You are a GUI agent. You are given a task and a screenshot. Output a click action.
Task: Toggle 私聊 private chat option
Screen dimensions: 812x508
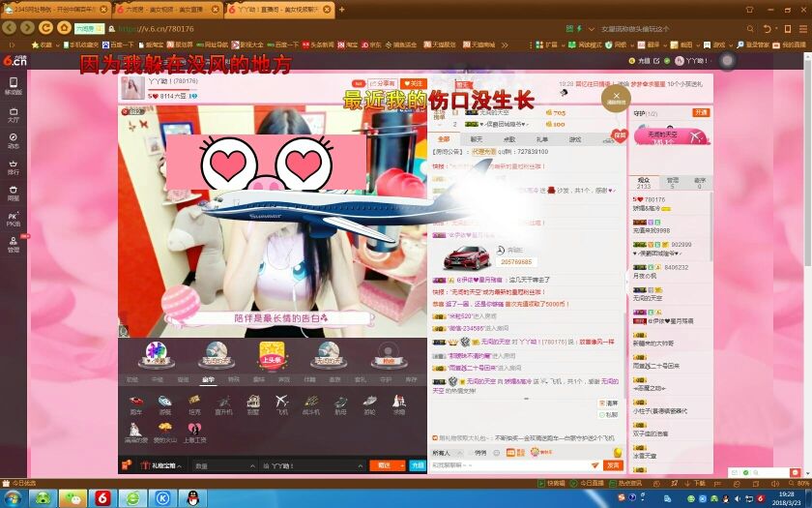[x=608, y=415]
